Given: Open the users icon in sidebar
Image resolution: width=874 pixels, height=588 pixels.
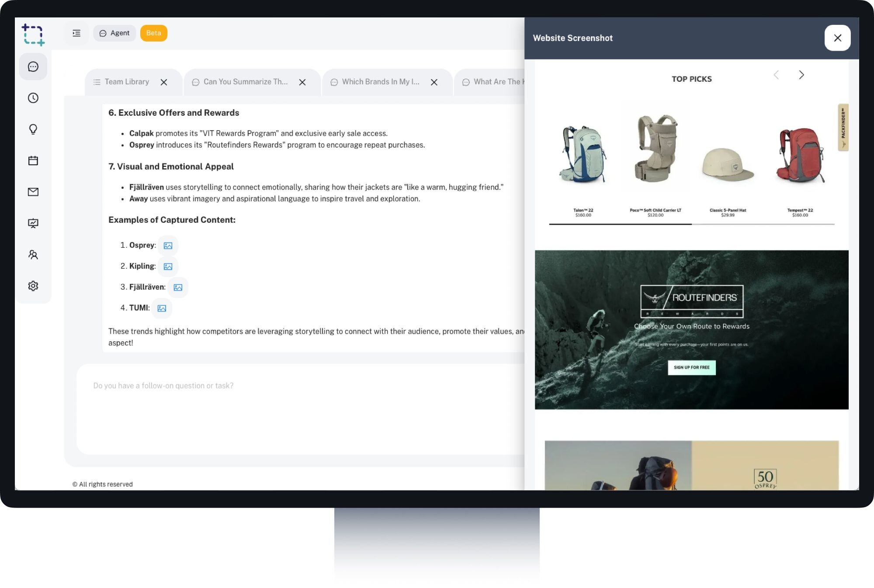Looking at the screenshot, I should tap(33, 255).
